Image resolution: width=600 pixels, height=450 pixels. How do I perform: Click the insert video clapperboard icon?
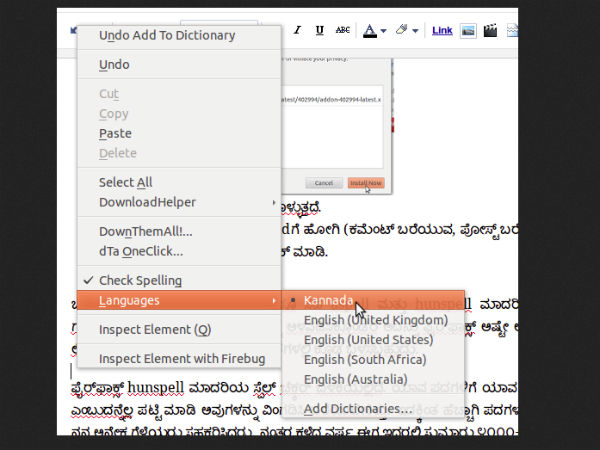pos(490,31)
